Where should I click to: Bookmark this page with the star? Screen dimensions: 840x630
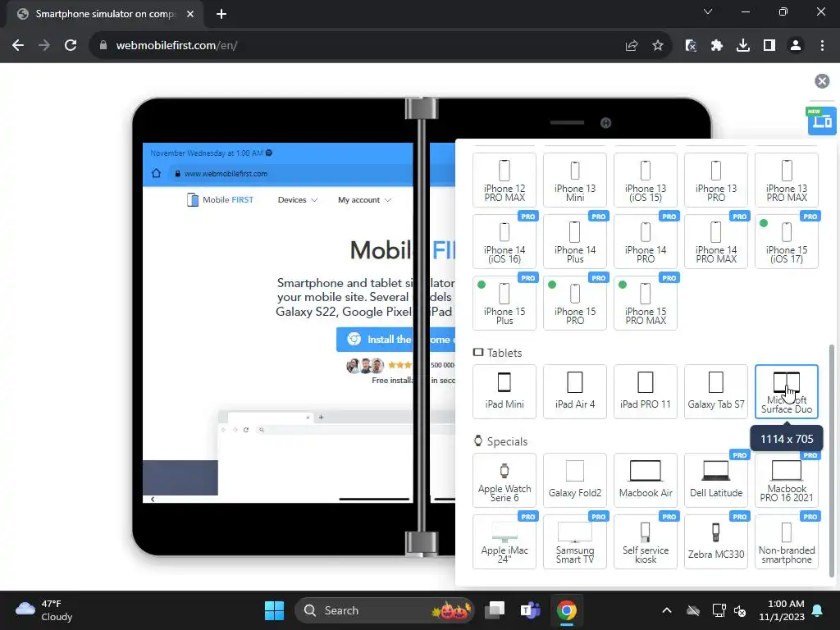pyautogui.click(x=658, y=46)
